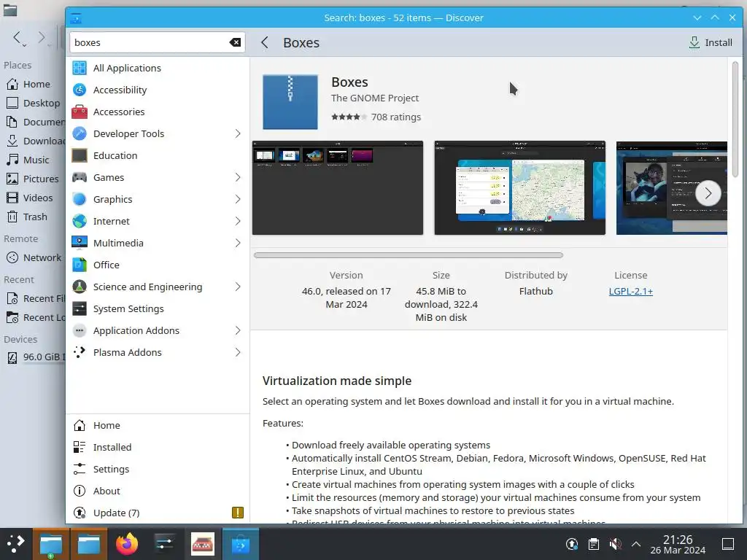
Task: Open the map screenshot thumbnail
Action: [x=519, y=187]
